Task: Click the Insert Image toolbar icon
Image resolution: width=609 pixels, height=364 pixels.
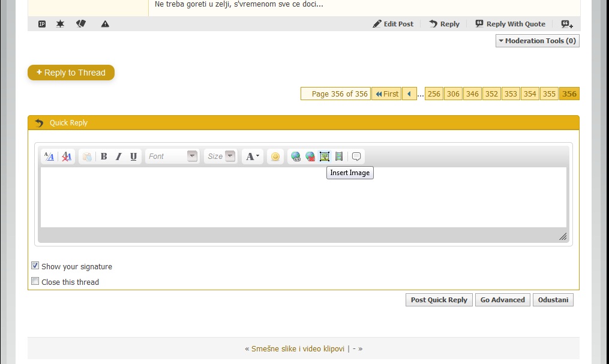Action: [x=325, y=157]
